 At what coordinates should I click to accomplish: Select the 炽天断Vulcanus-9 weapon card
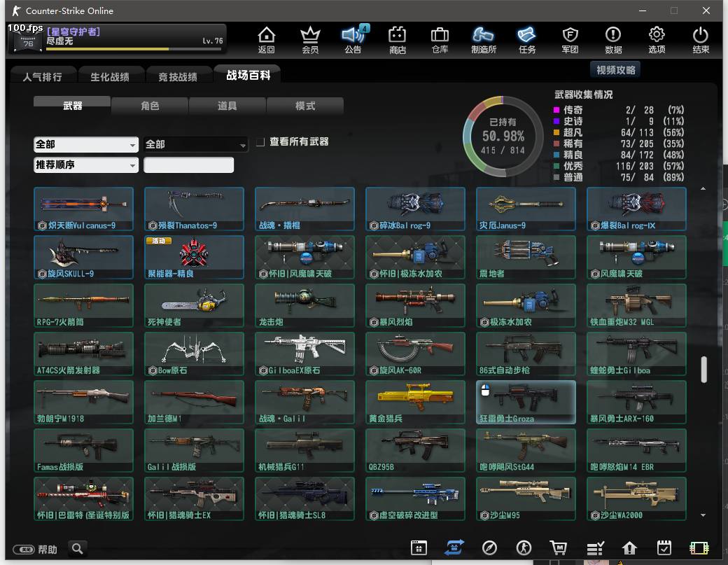83,209
